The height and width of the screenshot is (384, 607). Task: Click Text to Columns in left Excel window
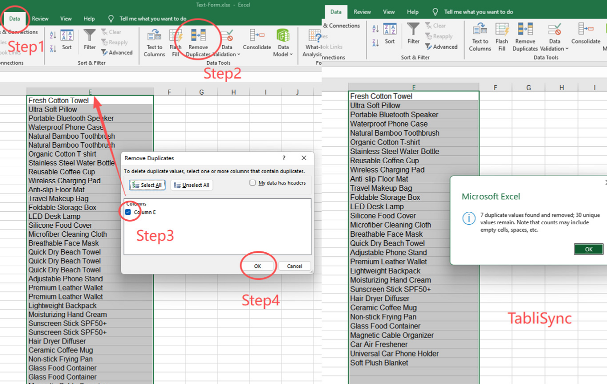[x=154, y=43]
